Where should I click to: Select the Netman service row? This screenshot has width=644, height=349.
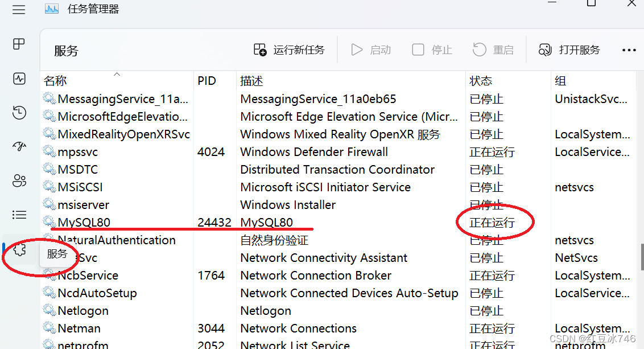[x=337, y=329]
